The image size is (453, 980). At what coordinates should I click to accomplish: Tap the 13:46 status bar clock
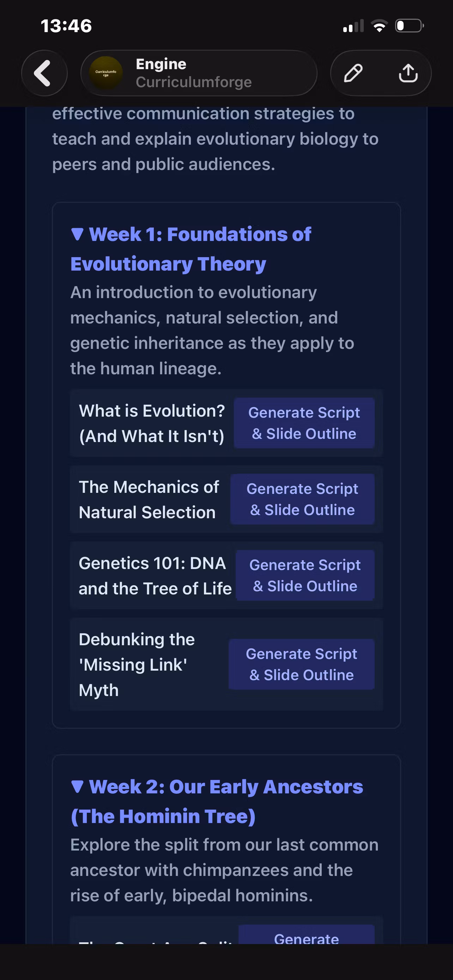tap(66, 26)
